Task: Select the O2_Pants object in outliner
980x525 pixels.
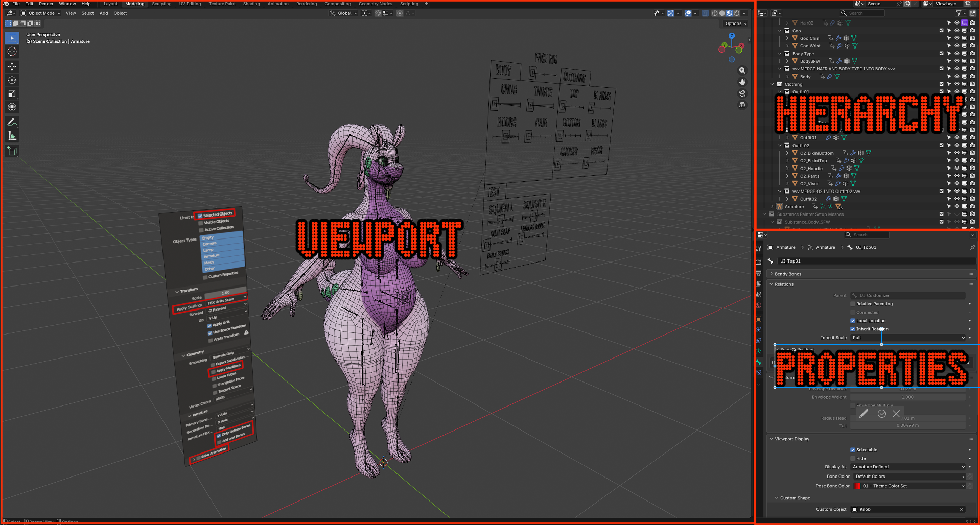Action: pyautogui.click(x=809, y=176)
